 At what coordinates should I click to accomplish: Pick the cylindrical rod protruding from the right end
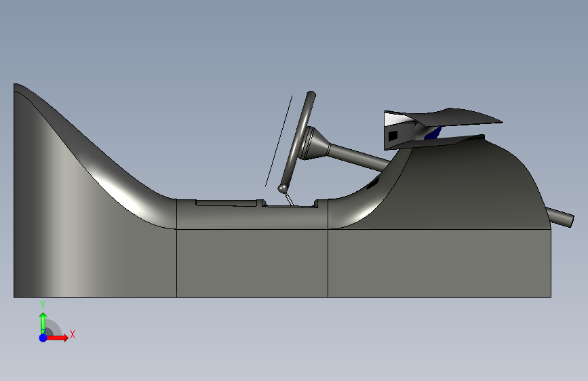tap(561, 217)
